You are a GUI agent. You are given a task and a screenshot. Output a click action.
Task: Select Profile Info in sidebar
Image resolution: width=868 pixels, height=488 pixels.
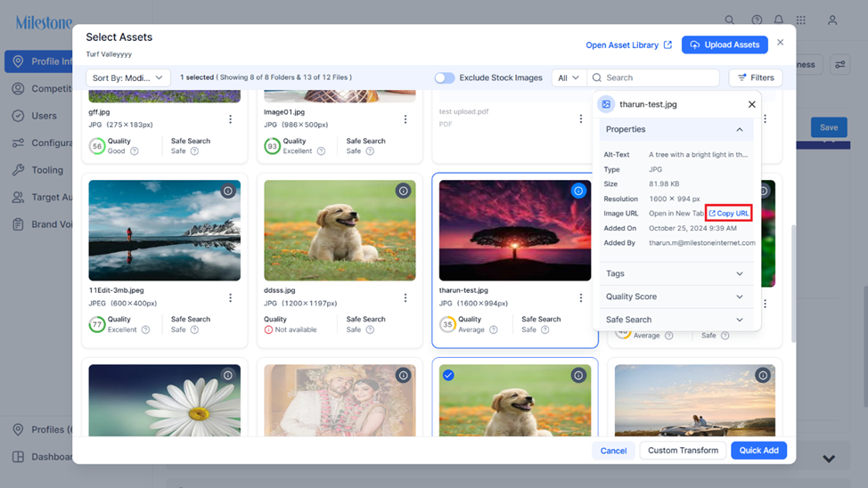pos(38,61)
